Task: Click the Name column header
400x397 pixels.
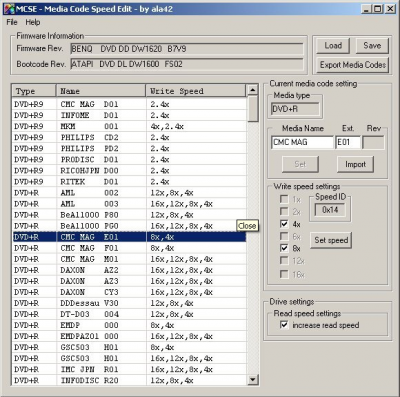Action: 101,91
